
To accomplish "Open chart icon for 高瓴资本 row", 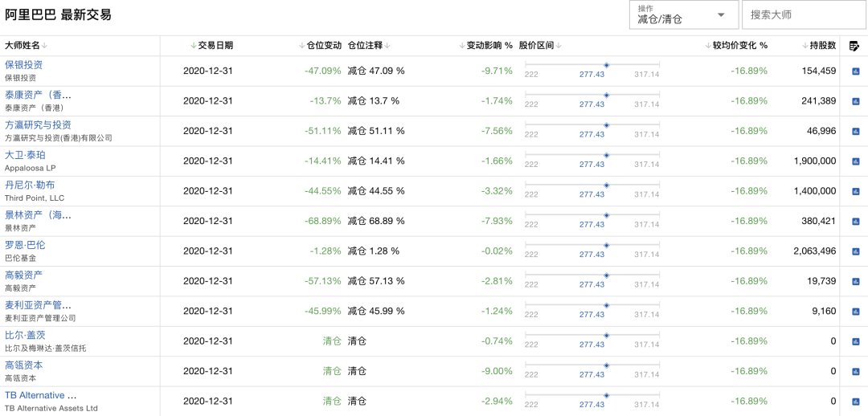I will coord(855,372).
